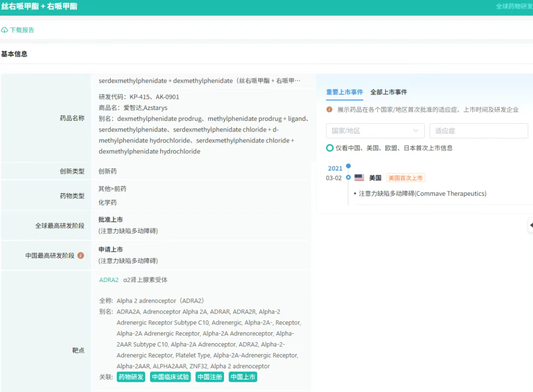The width and height of the screenshot is (533, 392).
Task: Click the 中国注册 related tag
Action: pos(210,377)
